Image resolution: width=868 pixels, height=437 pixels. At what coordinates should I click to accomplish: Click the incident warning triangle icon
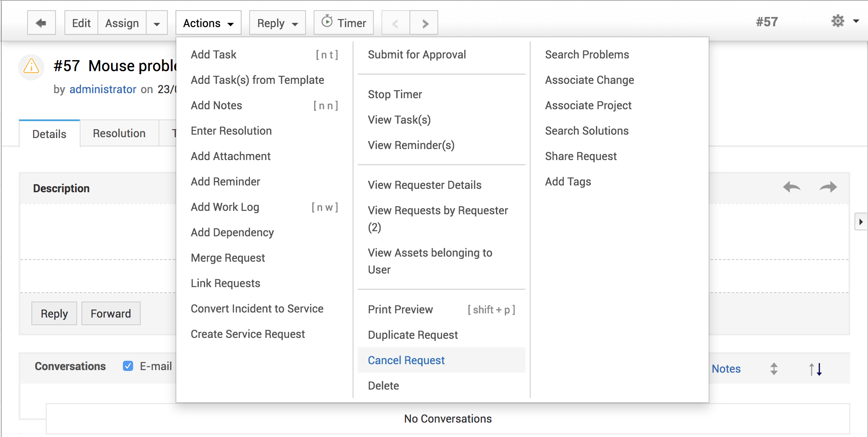31,66
